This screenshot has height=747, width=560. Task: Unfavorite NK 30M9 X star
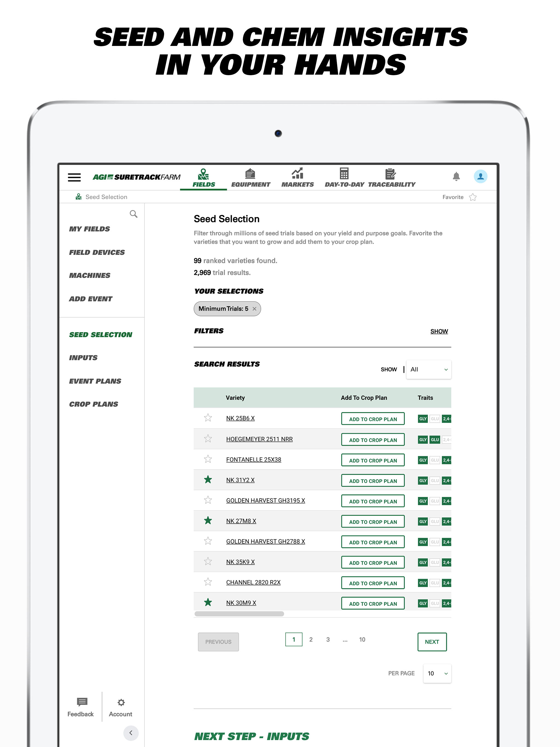208,602
